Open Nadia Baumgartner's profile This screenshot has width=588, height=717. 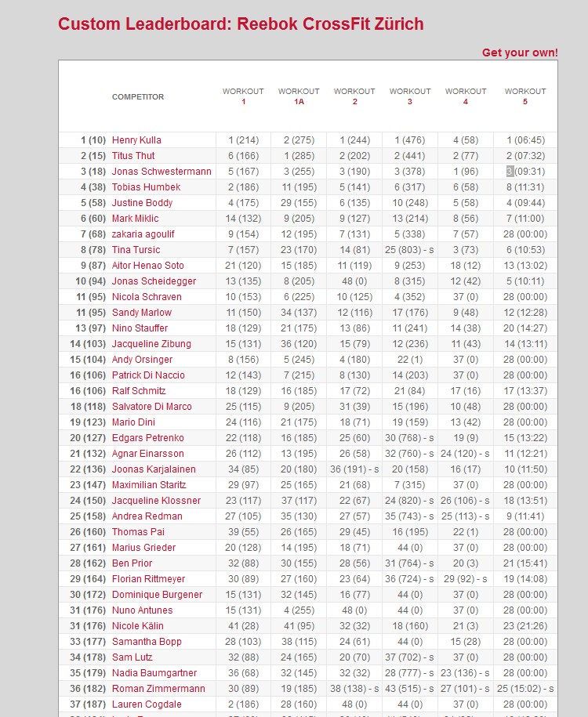click(x=154, y=673)
